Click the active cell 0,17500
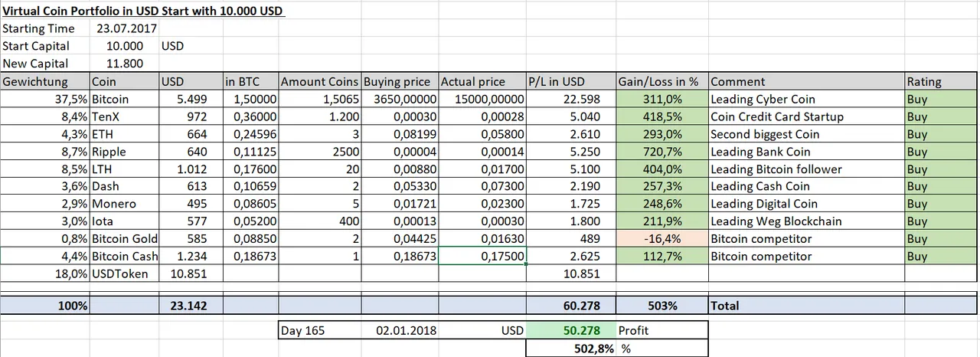 coord(482,256)
